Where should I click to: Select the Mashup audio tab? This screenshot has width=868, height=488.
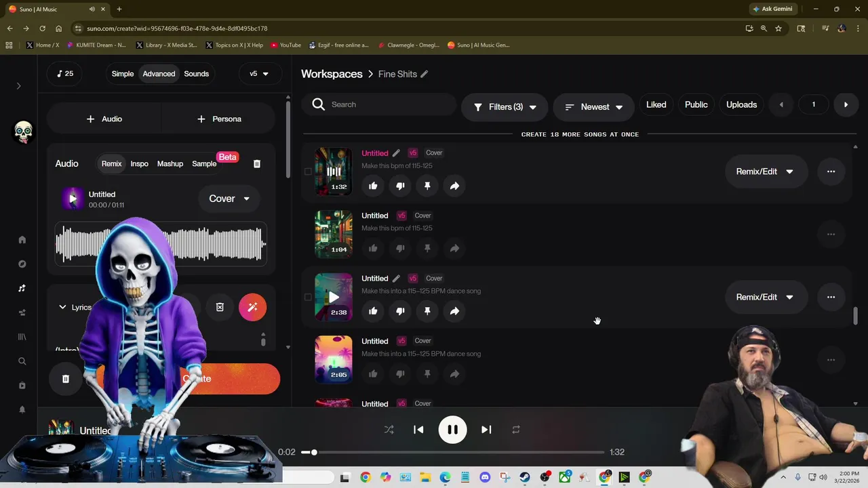point(170,164)
